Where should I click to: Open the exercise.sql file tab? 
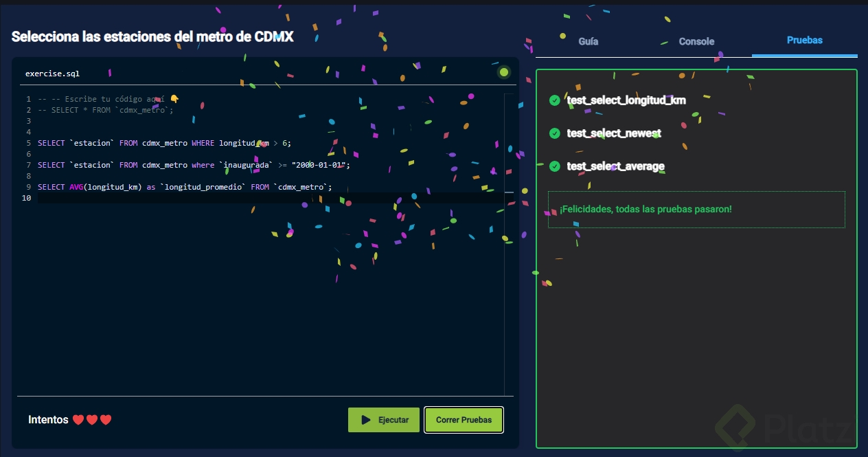[52, 73]
